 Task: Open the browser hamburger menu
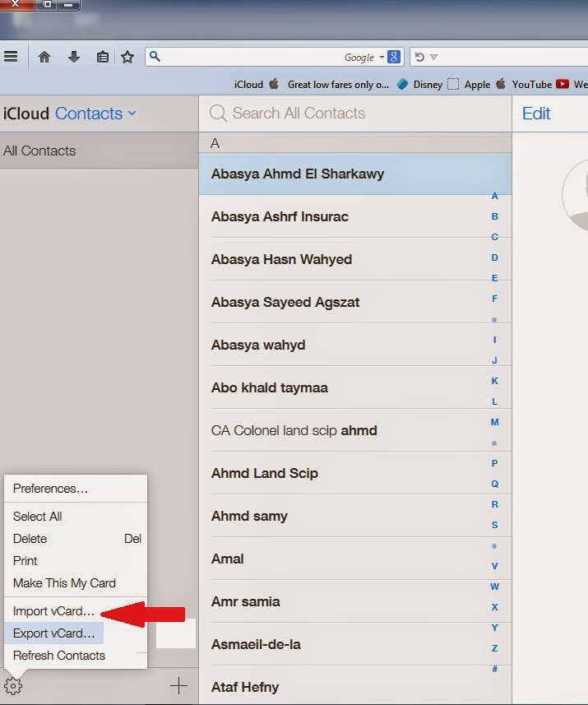point(11,57)
